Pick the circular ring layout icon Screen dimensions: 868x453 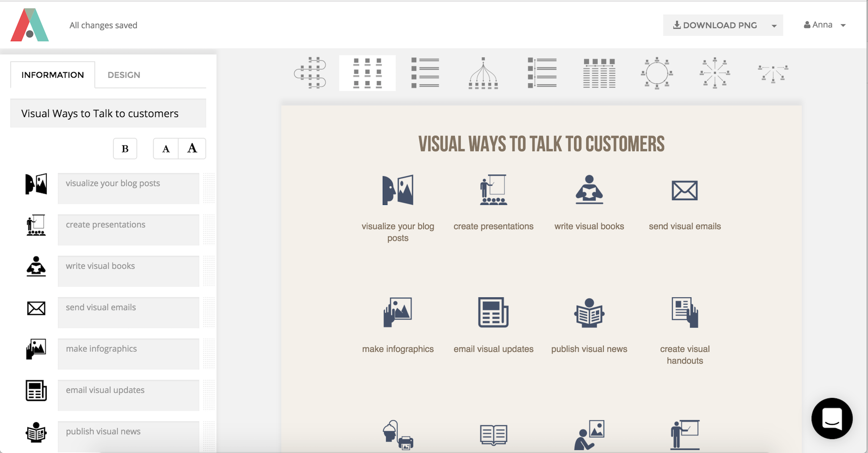click(x=657, y=73)
